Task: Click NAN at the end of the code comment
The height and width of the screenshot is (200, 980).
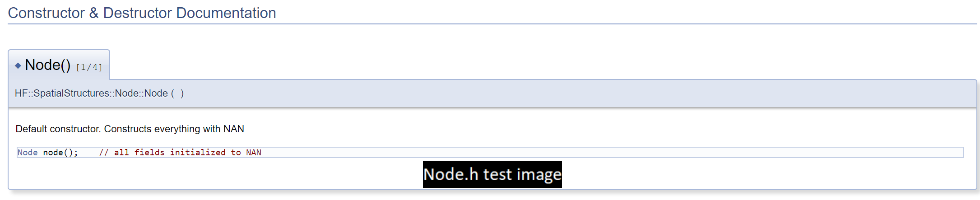Action: pyautogui.click(x=254, y=153)
